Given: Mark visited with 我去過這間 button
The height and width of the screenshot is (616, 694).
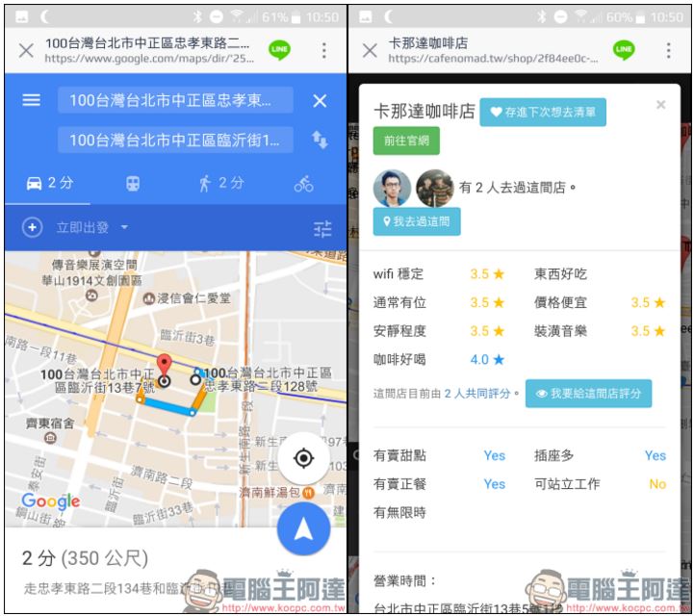Looking at the screenshot, I should pyautogui.click(x=417, y=221).
